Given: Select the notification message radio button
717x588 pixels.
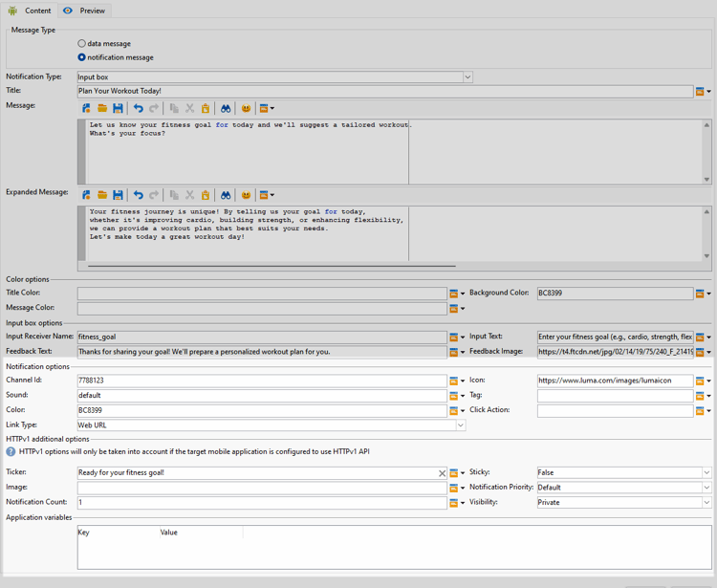Looking at the screenshot, I should [81, 57].
